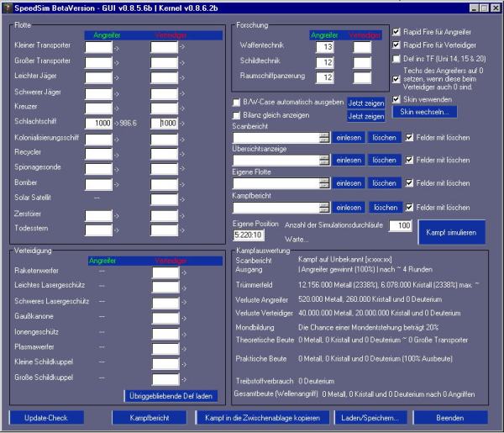Toggle Felder mit löschen for Eigene Flotte
The image size is (504, 433).
click(409, 183)
